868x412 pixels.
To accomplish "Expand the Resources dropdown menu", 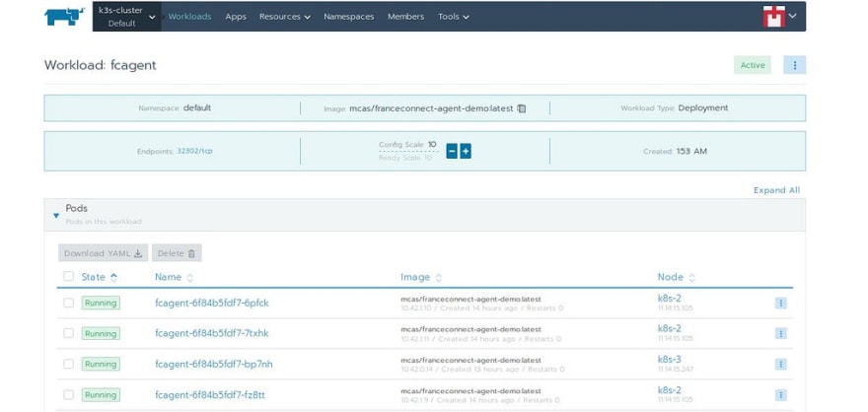I will (284, 17).
